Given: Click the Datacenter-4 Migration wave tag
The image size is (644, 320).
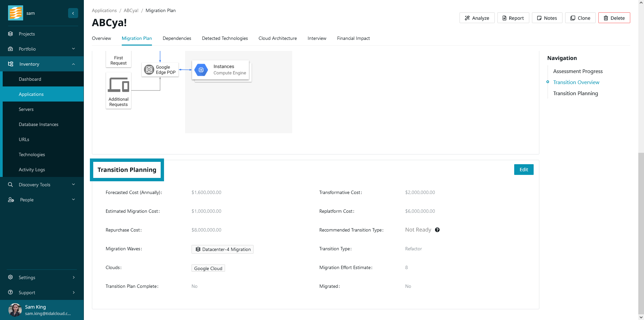Looking at the screenshot, I should [222, 249].
